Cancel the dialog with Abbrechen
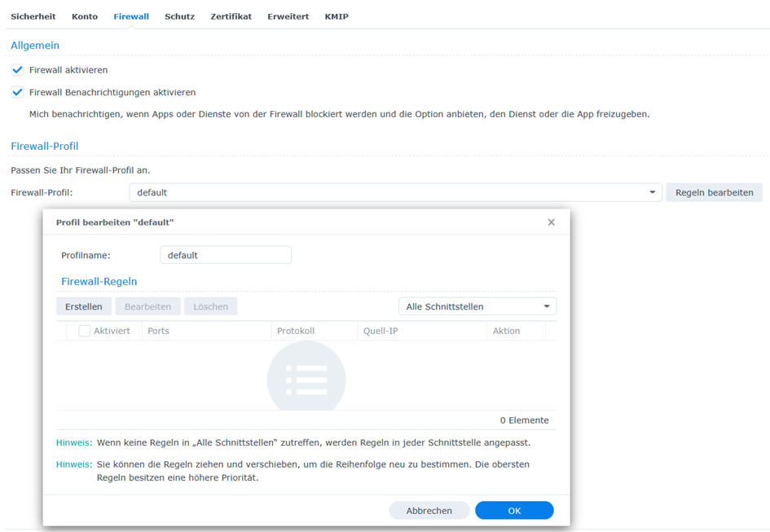This screenshot has width=770, height=532. pos(429,510)
